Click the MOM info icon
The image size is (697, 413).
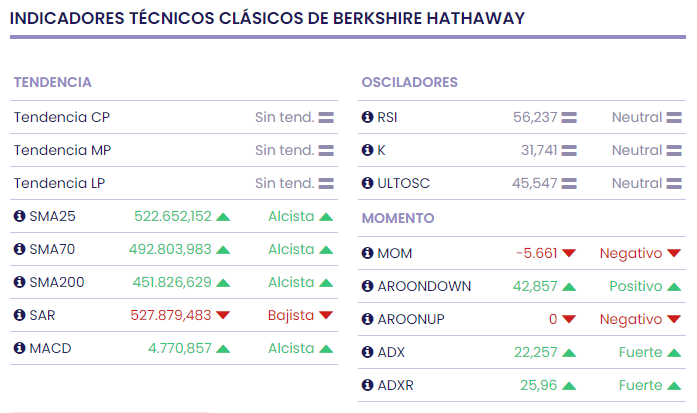pyautogui.click(x=367, y=253)
